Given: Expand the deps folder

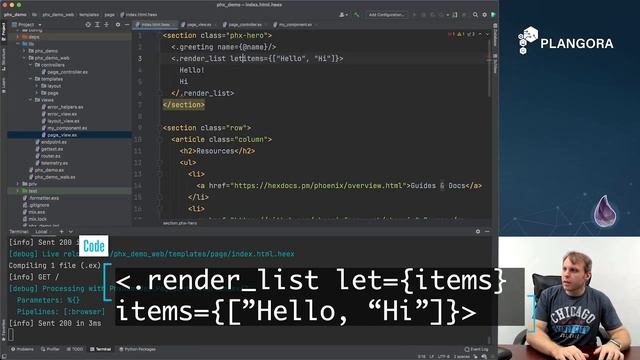Looking at the screenshot, I should [x=18, y=37].
